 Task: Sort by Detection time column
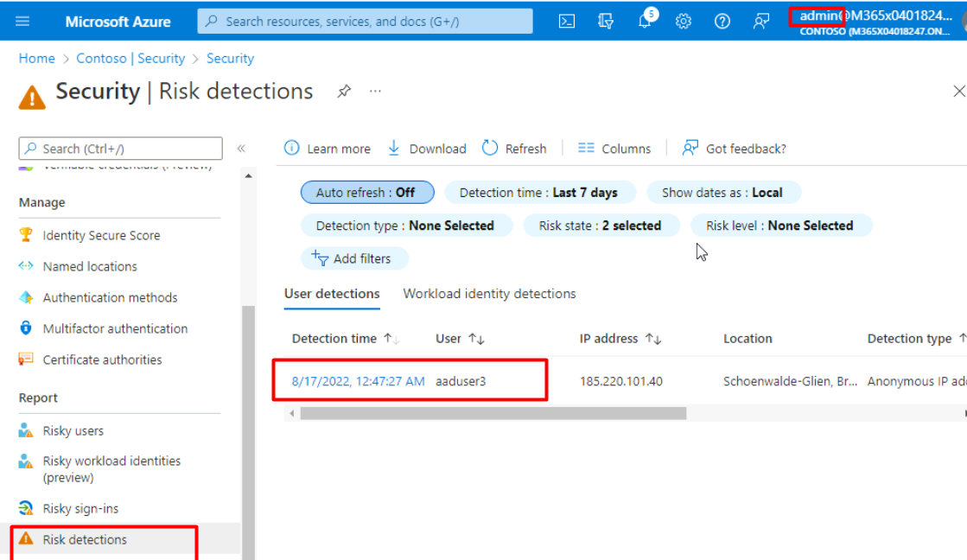(334, 339)
